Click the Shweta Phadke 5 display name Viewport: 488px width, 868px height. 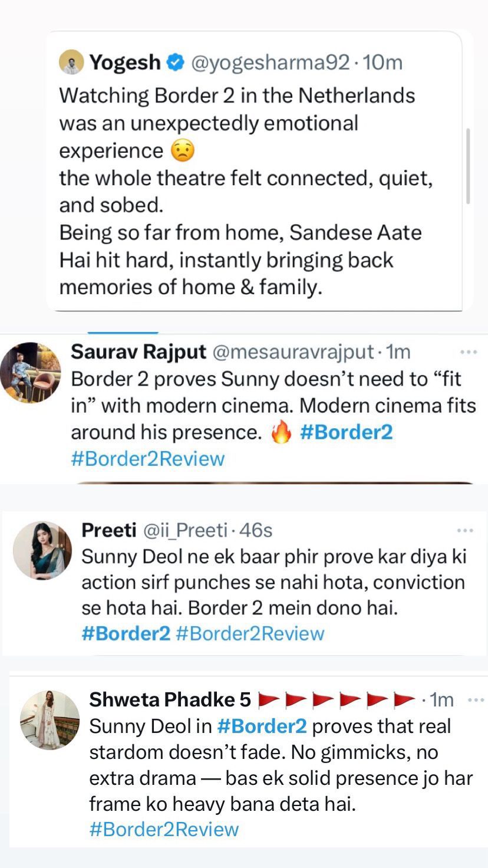[170, 700]
